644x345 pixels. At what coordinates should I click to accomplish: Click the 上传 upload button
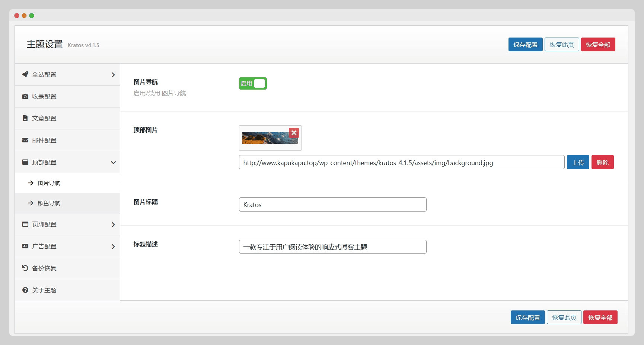point(578,162)
